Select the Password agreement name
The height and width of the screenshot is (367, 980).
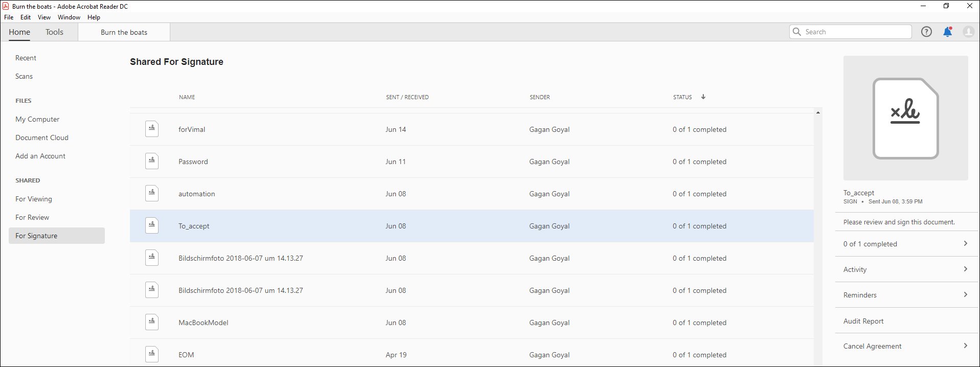(193, 162)
